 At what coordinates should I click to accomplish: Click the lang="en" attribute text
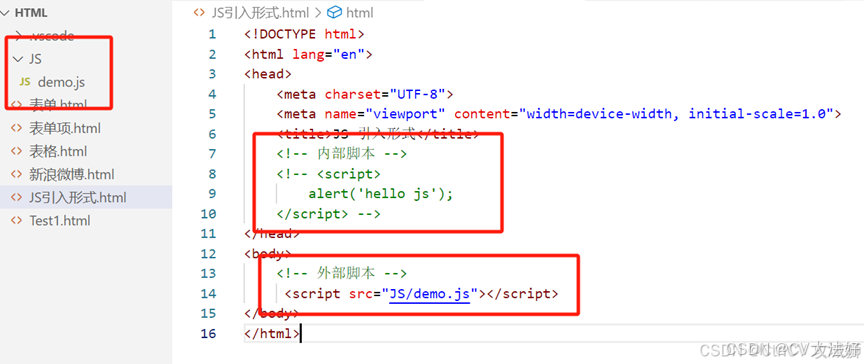tap(328, 54)
